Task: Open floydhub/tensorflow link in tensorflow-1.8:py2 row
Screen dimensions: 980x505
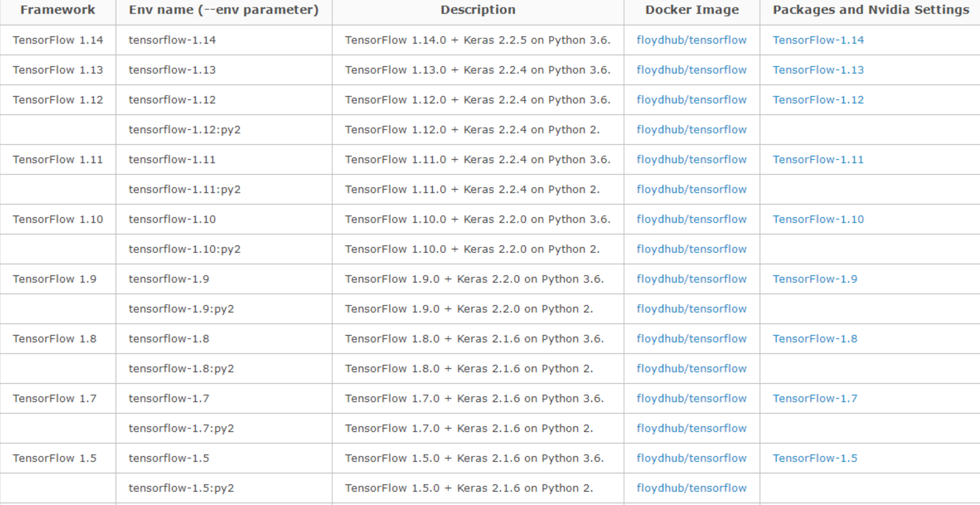Action: (x=691, y=368)
